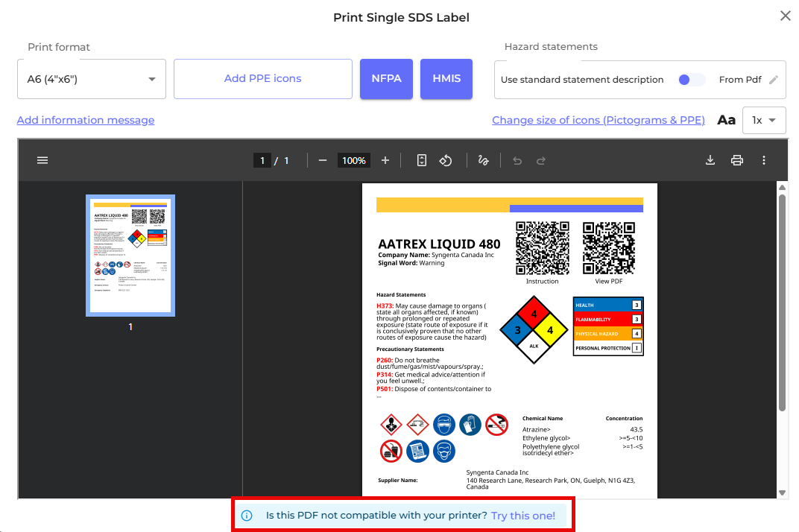Click the Instruction QR code

pos(542,248)
